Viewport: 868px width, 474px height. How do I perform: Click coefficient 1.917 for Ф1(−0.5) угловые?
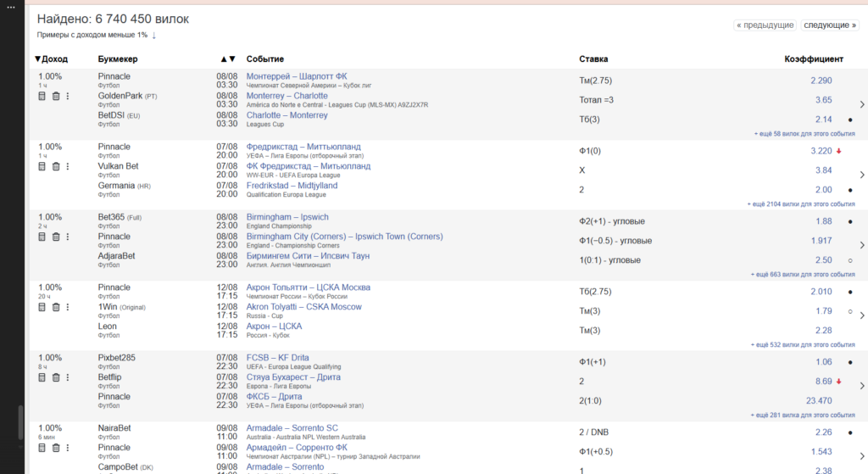coord(821,241)
